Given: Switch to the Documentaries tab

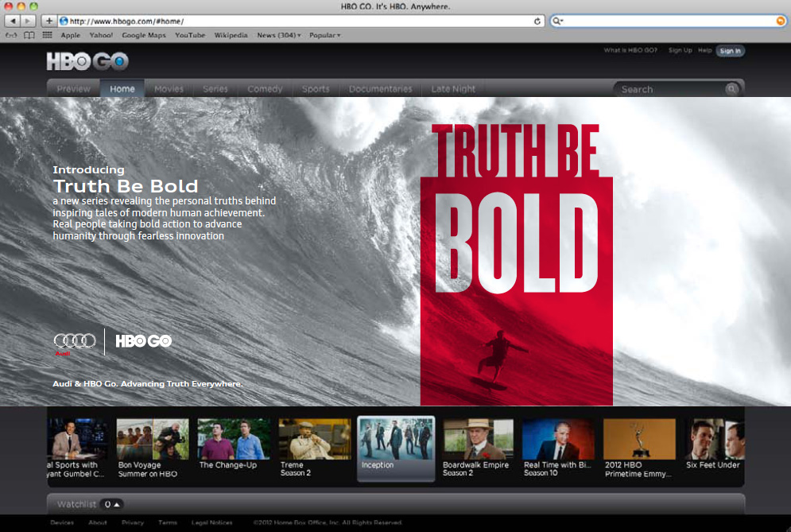Looking at the screenshot, I should tap(379, 89).
